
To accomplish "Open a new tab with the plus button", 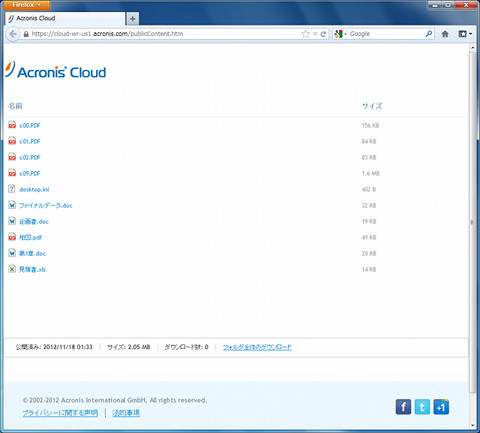I will [x=133, y=19].
